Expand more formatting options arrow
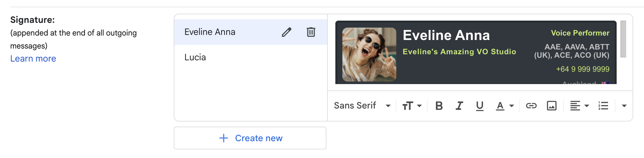The width and height of the screenshot is (644, 158). tap(624, 106)
